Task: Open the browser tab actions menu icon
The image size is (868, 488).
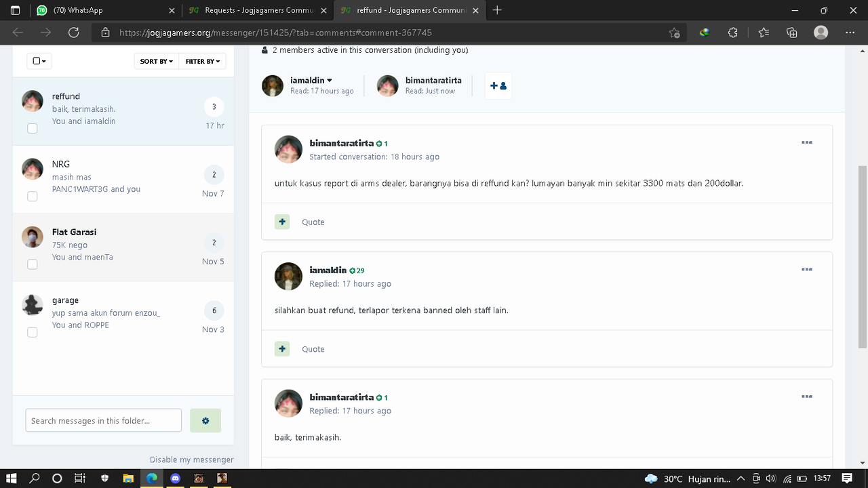Action: click(15, 10)
